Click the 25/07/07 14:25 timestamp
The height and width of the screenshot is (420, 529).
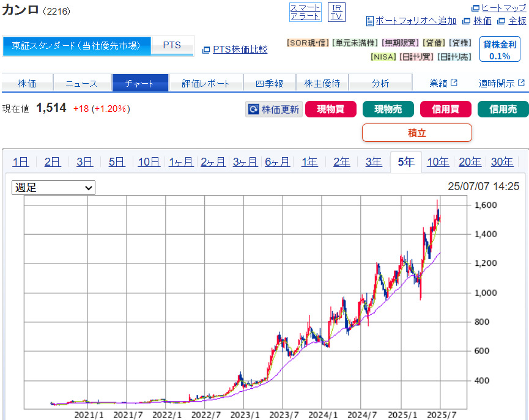tap(484, 186)
